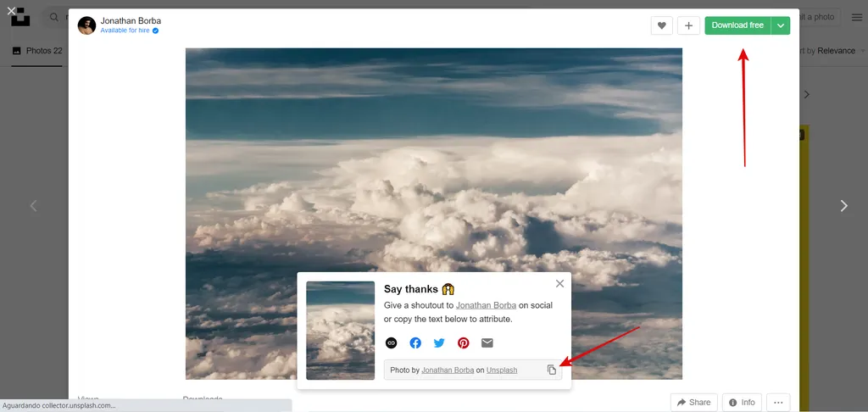Open the Sort by Relevance dropdown
The width and height of the screenshot is (868, 412).
click(831, 50)
